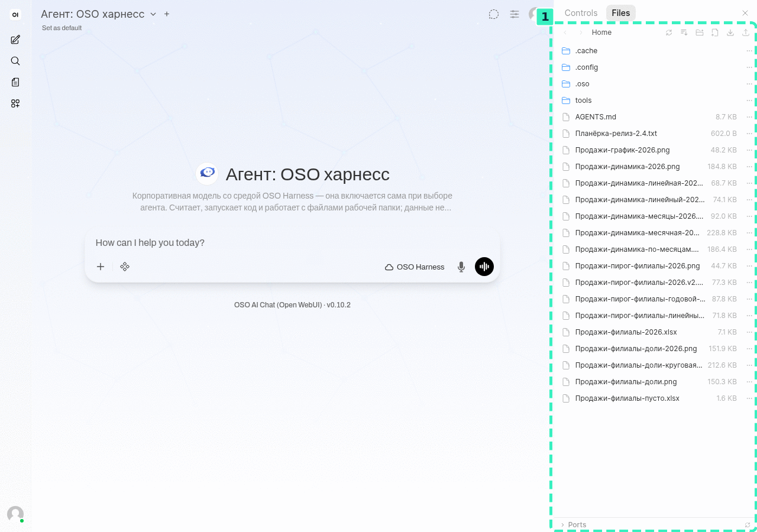Expand the Ports section
The width and height of the screenshot is (757, 532).
(x=573, y=525)
